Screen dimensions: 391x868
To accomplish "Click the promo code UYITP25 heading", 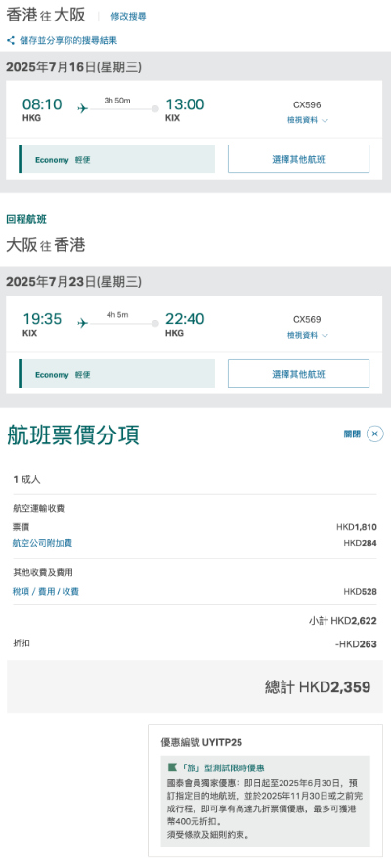I will click(x=201, y=742).
